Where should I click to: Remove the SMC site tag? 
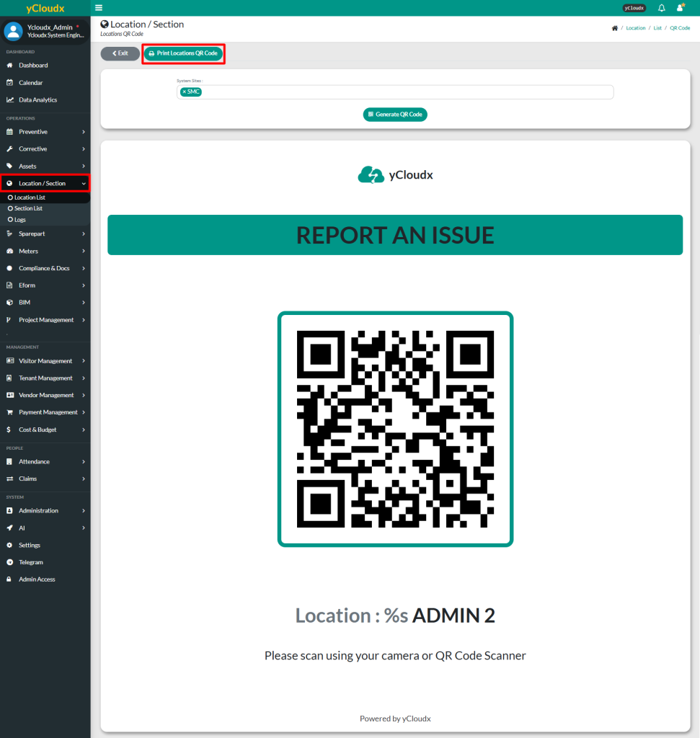(184, 92)
